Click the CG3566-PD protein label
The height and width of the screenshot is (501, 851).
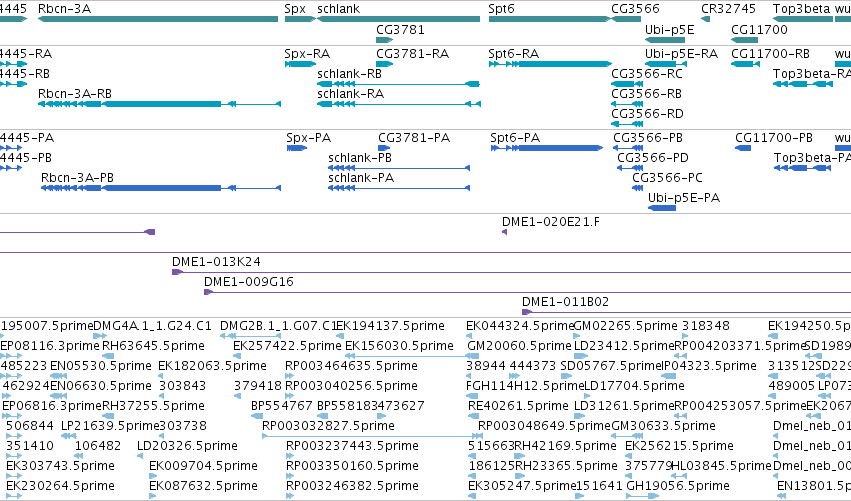(653, 158)
